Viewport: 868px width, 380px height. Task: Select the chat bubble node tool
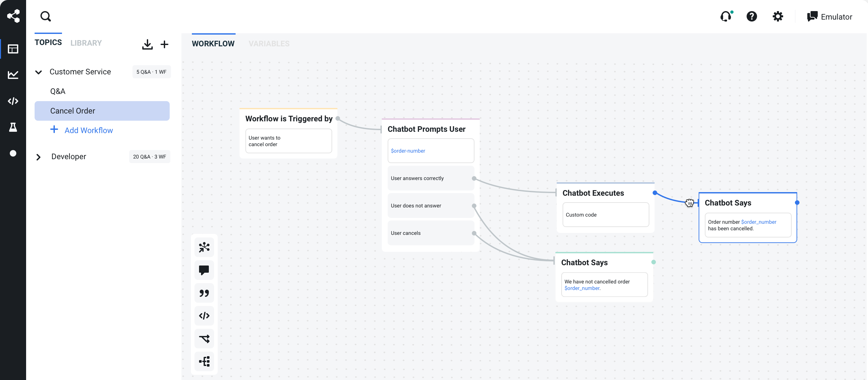[x=204, y=270]
